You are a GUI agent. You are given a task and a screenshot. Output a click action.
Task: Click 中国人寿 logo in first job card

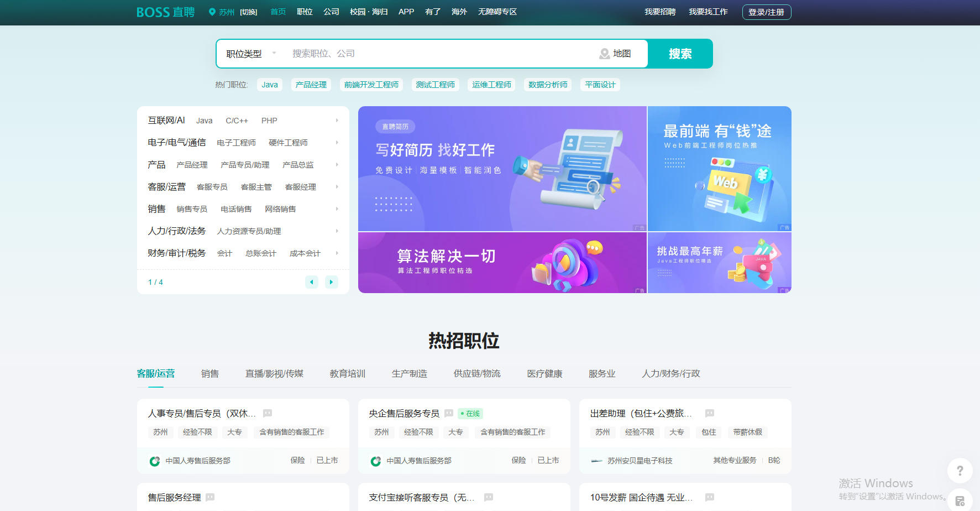coord(155,461)
